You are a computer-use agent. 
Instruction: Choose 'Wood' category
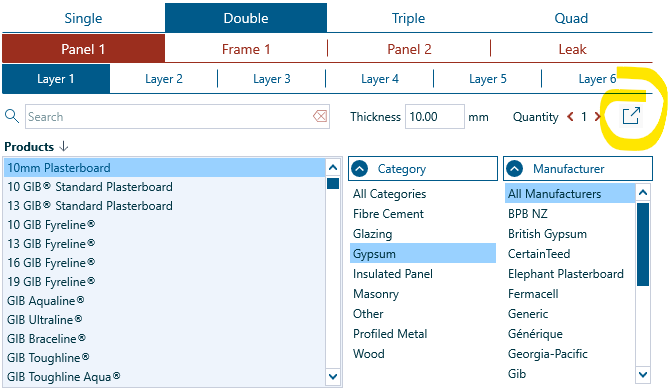tap(423, 354)
